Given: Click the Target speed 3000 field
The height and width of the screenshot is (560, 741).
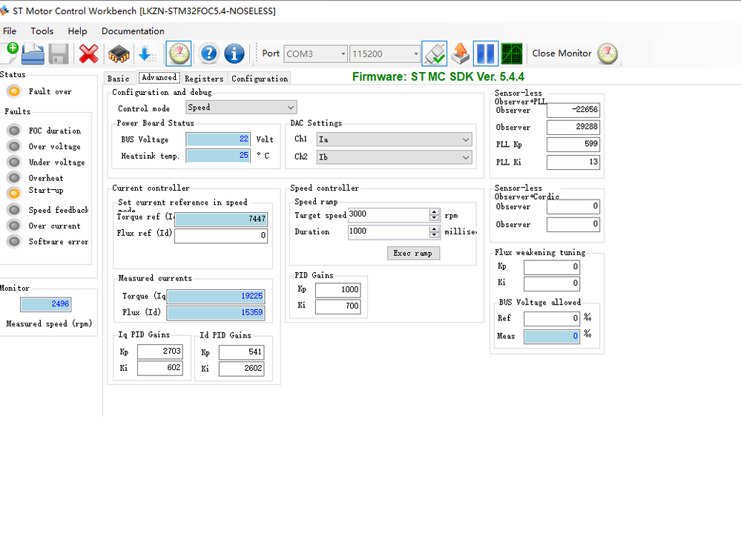Looking at the screenshot, I should [x=389, y=215].
